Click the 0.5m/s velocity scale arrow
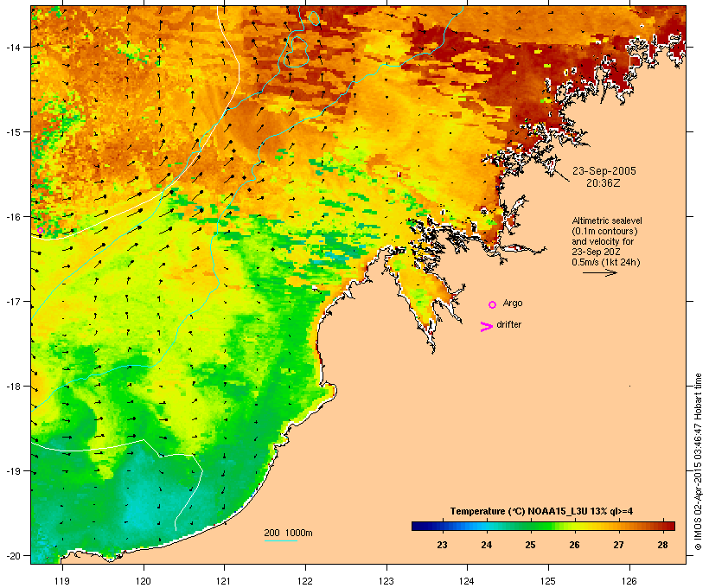709x588 pixels. coord(599,272)
